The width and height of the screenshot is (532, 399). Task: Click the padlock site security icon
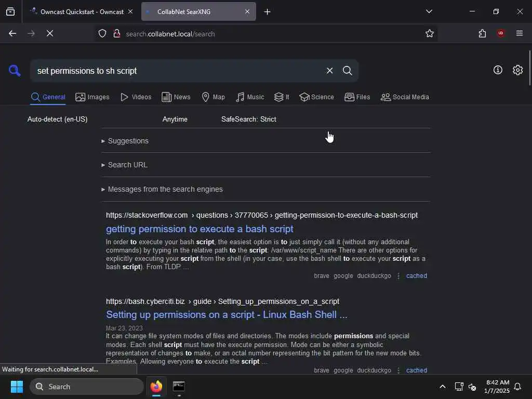pyautogui.click(x=117, y=33)
